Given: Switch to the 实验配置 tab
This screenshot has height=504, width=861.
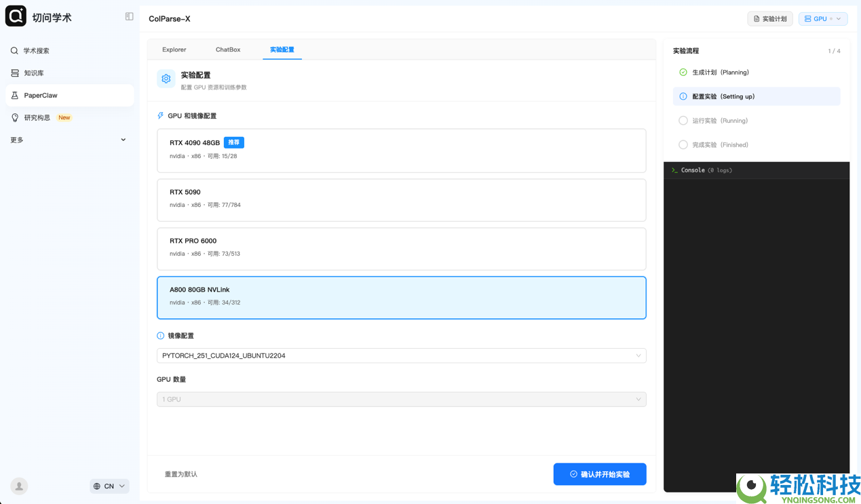Looking at the screenshot, I should (x=282, y=50).
